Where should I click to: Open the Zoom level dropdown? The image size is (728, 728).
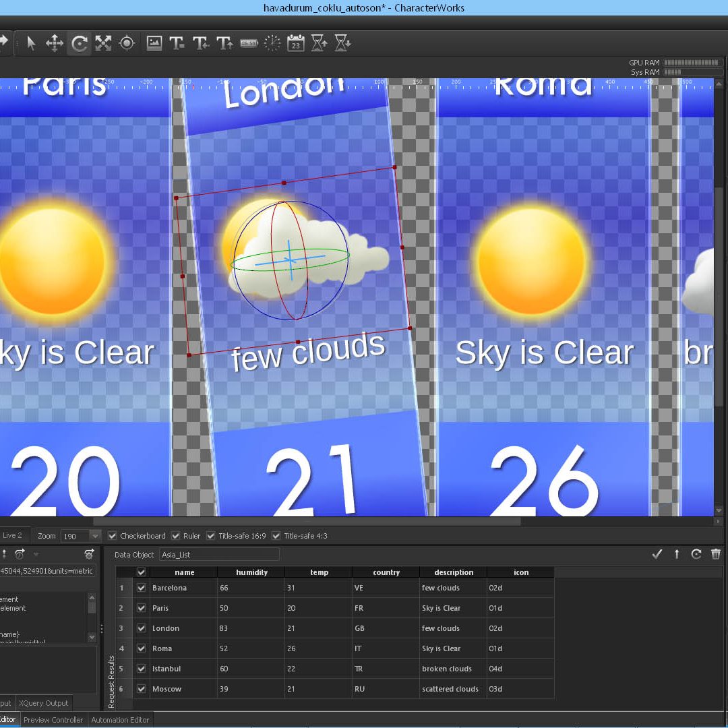pyautogui.click(x=95, y=536)
